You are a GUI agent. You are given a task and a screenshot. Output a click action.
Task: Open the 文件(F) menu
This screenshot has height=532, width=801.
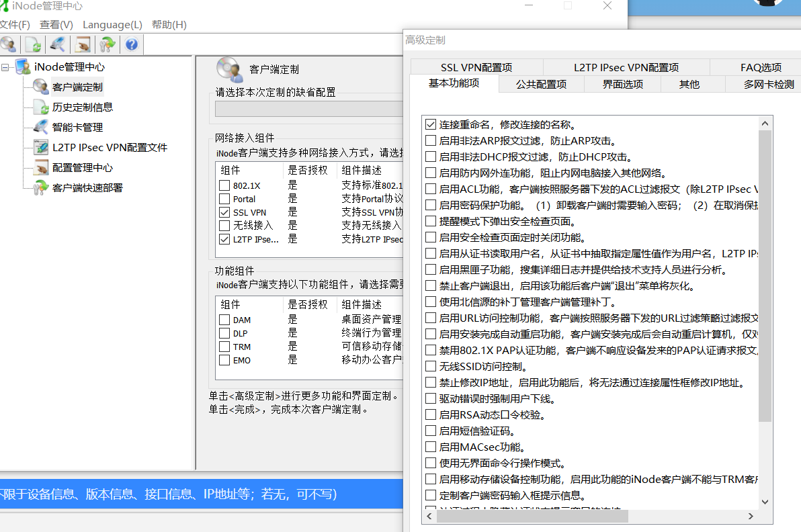point(15,24)
